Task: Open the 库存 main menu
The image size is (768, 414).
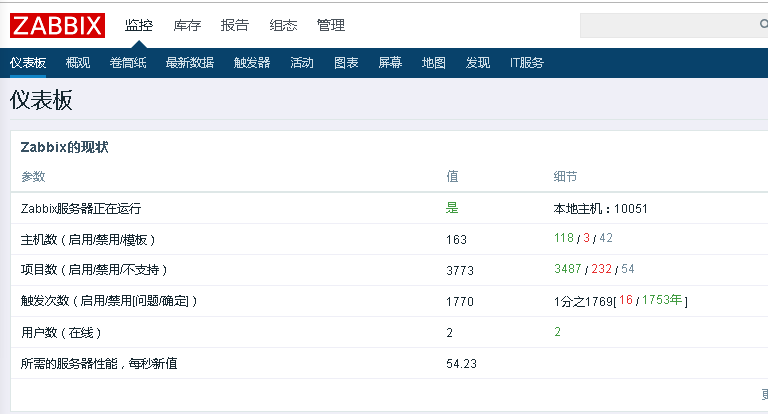Action: click(187, 25)
